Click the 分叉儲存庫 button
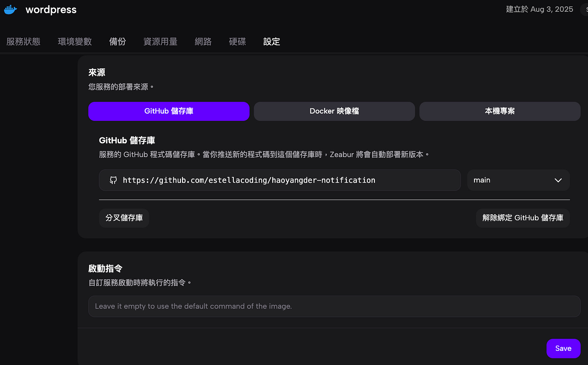 124,218
